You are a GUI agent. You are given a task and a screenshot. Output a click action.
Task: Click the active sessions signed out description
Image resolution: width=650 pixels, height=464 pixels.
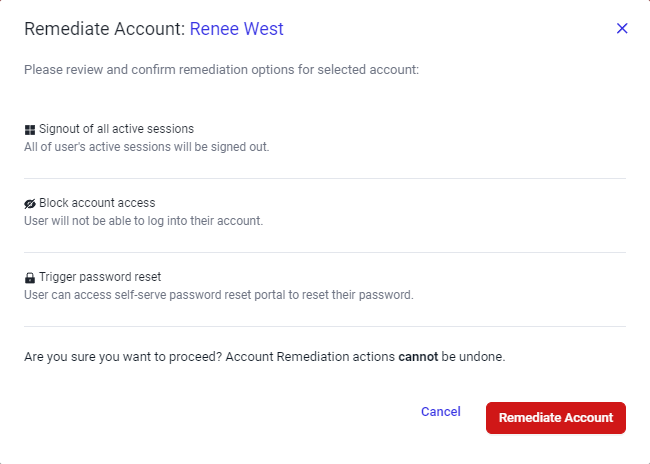point(147,147)
